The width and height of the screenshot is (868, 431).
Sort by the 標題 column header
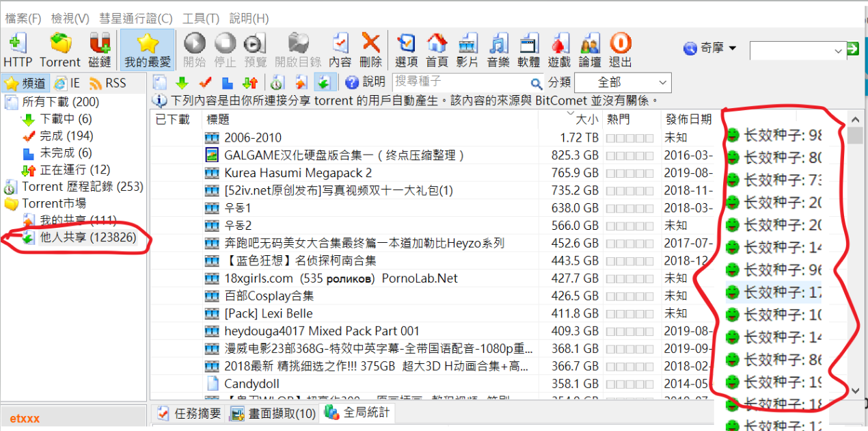pos(370,120)
